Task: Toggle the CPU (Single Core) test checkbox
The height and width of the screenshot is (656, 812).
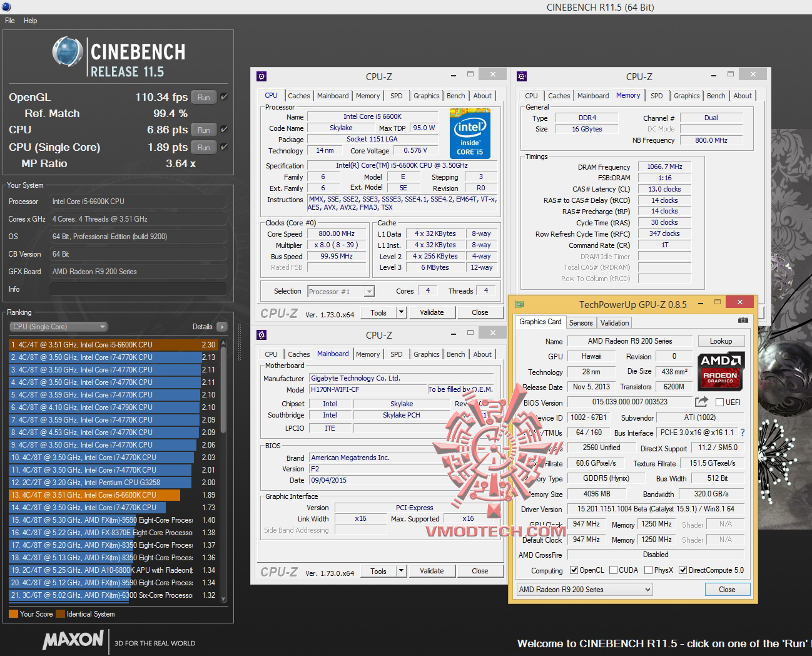Action: [224, 147]
